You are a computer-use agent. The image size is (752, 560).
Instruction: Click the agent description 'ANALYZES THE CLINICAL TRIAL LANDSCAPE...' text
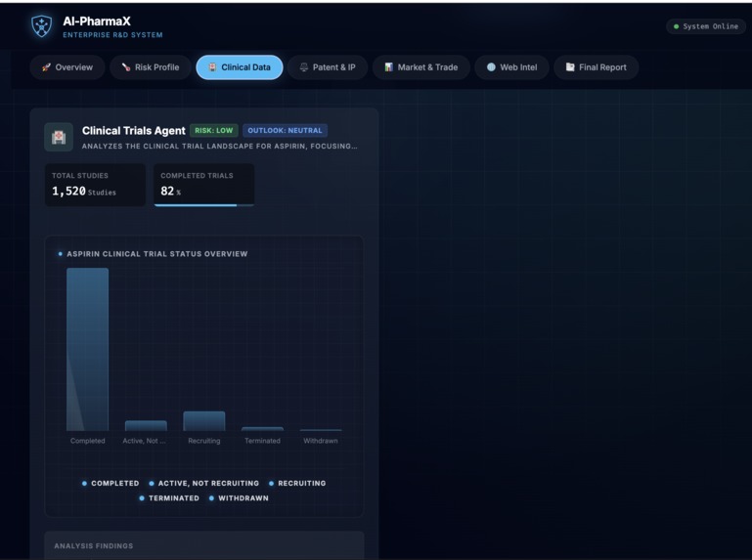(219, 147)
